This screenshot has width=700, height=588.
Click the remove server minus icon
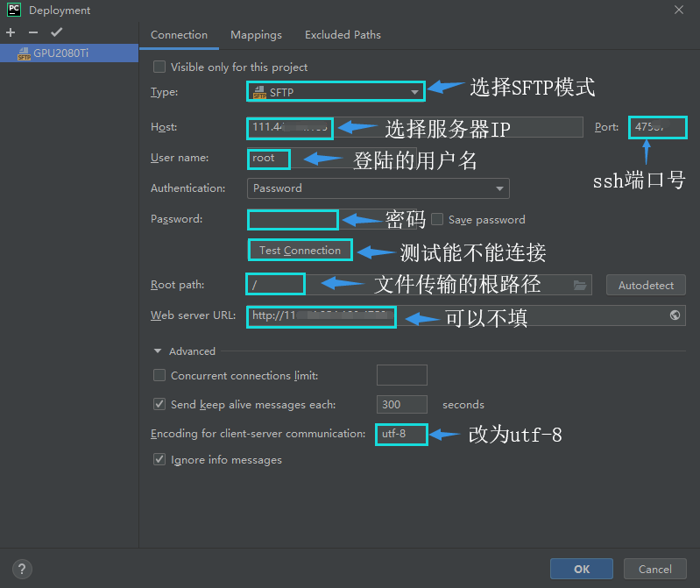coord(33,32)
